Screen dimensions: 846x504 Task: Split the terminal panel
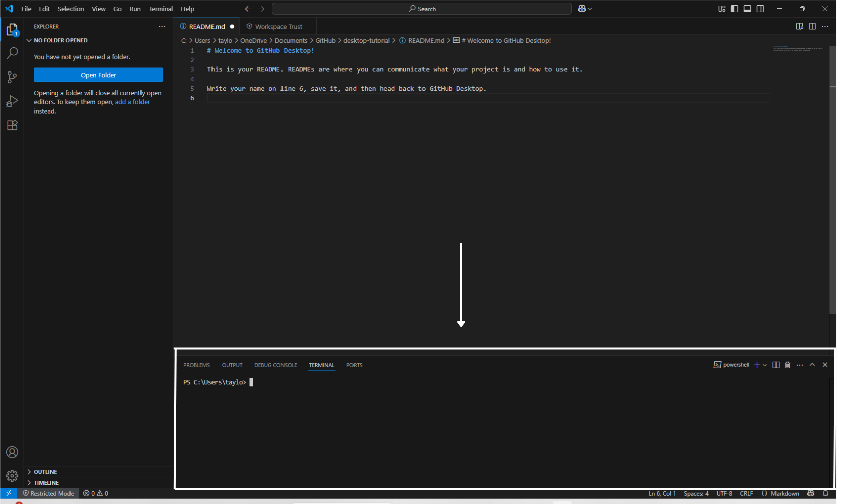pos(776,365)
